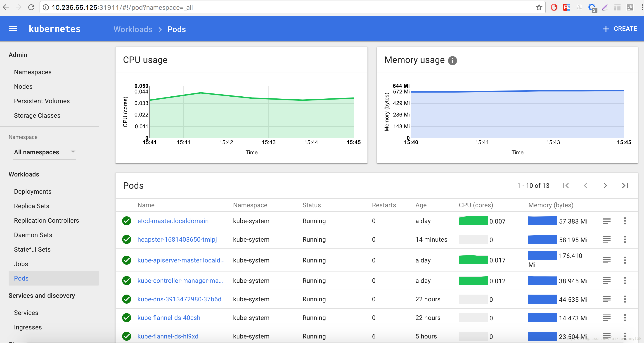
Task: Jump to the first page of Pods
Action: 566,185
